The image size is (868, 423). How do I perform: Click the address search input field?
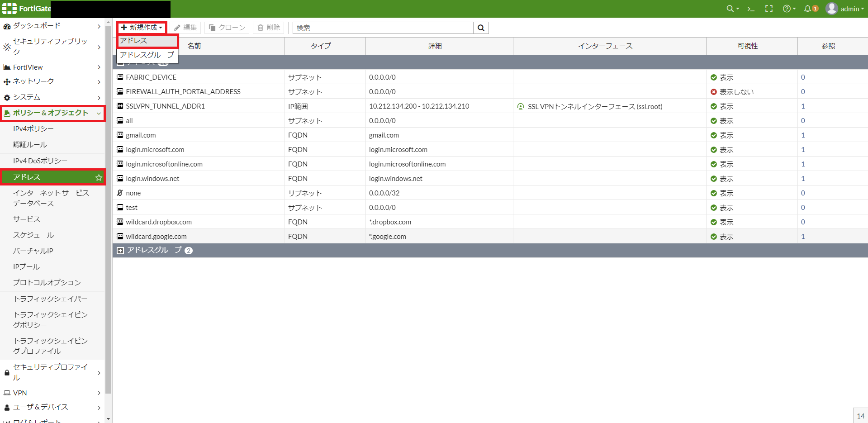tap(383, 28)
